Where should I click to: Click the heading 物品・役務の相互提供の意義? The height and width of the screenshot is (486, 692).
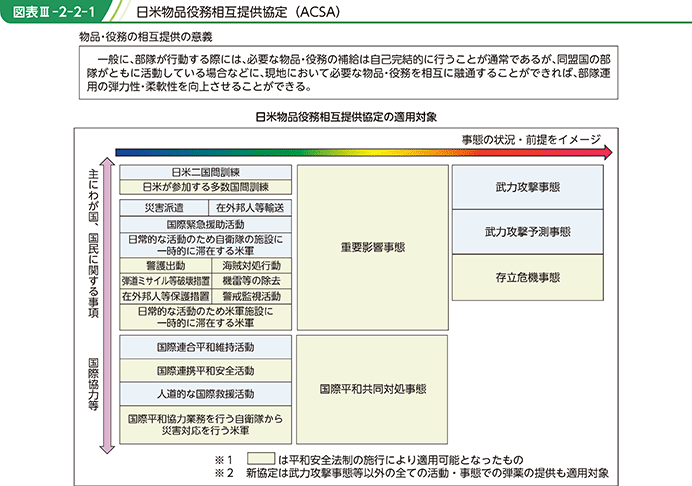[x=146, y=37]
